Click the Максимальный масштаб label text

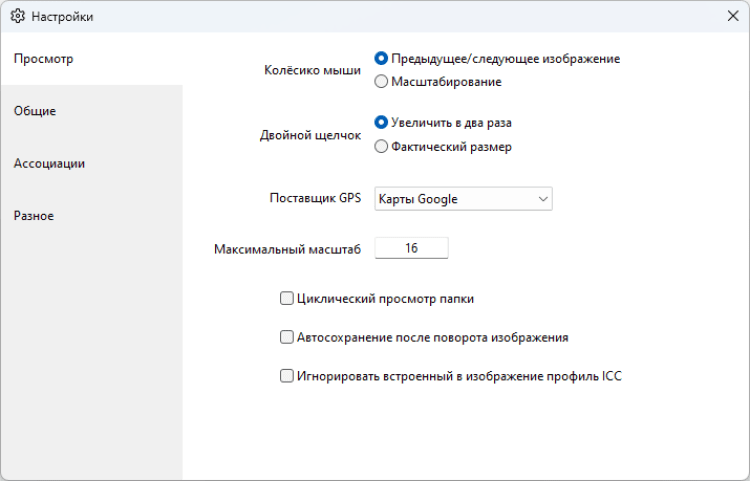pos(287,249)
